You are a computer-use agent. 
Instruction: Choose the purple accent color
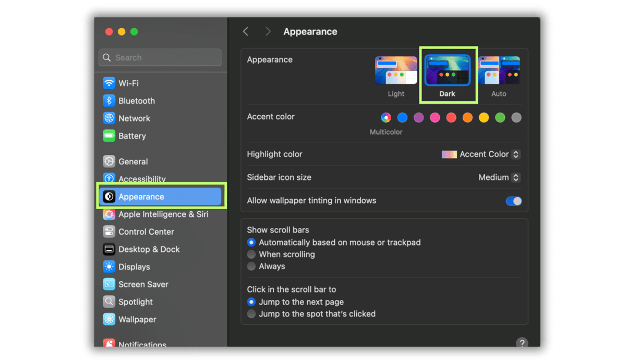tap(418, 117)
